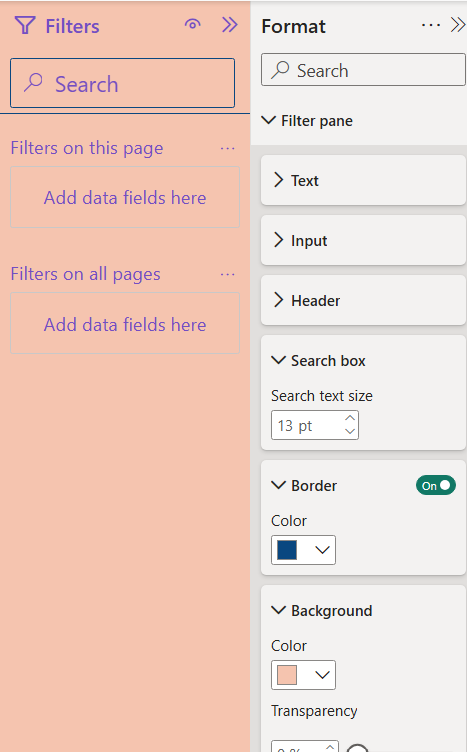The height and width of the screenshot is (752, 467).
Task: Collapse the Format pane double chevron
Action: pos(457,25)
